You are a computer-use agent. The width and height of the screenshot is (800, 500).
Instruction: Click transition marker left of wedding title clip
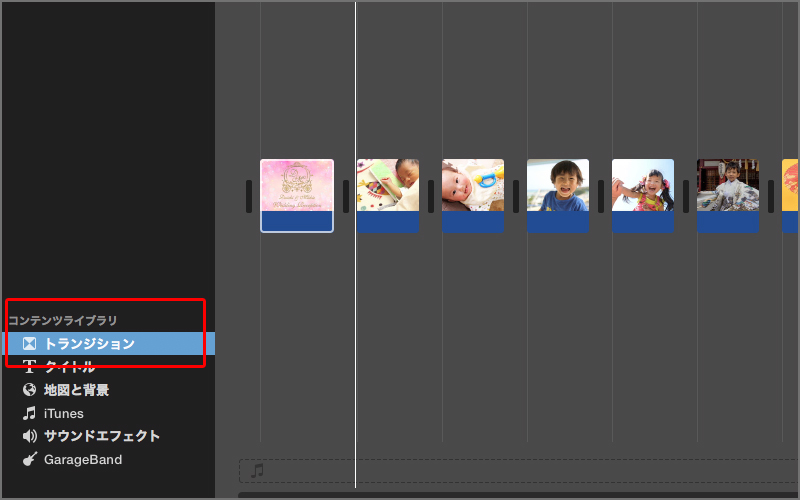pyautogui.click(x=249, y=196)
